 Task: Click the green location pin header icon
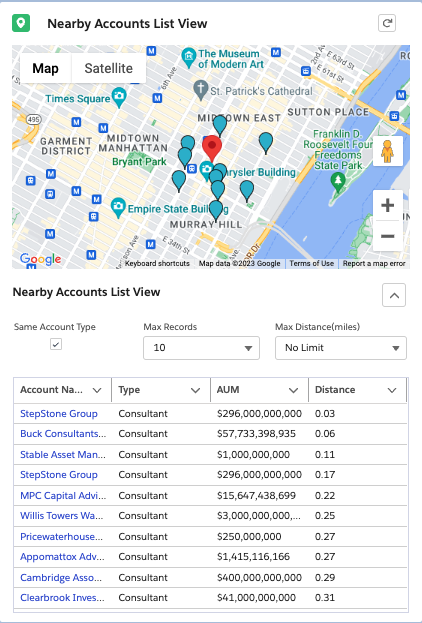21,23
